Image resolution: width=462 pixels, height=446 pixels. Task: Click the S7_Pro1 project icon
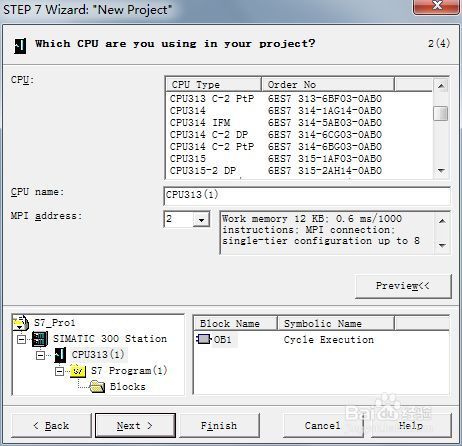coord(20,322)
